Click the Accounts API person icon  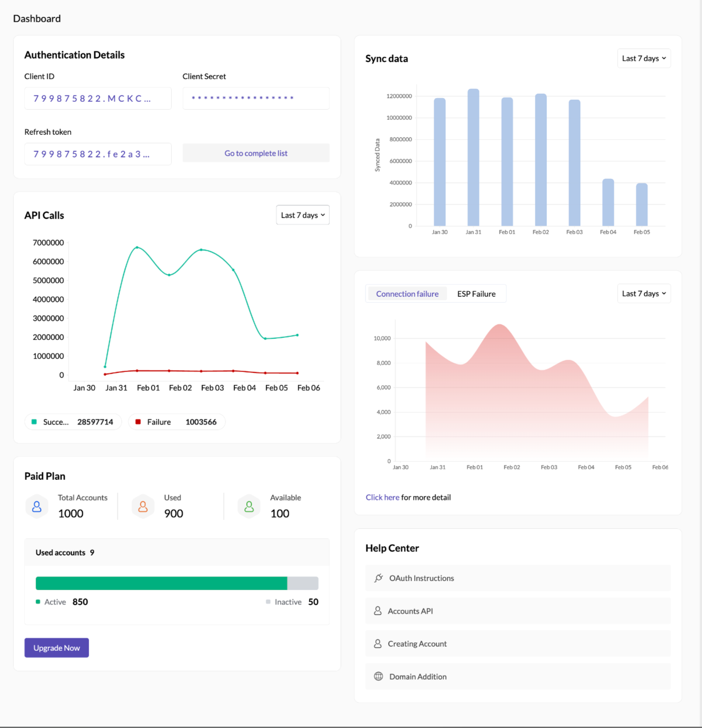[x=378, y=611]
